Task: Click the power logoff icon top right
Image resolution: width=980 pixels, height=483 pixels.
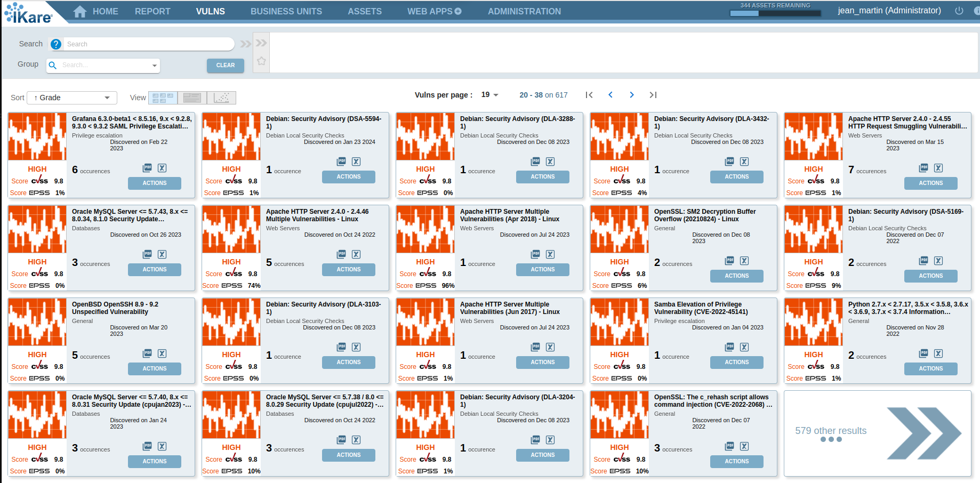Action: [959, 10]
